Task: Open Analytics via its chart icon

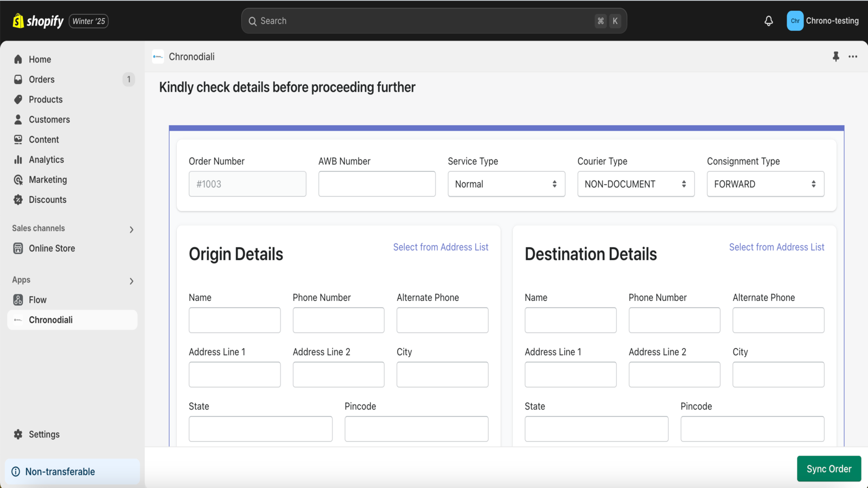Action: (x=19, y=159)
